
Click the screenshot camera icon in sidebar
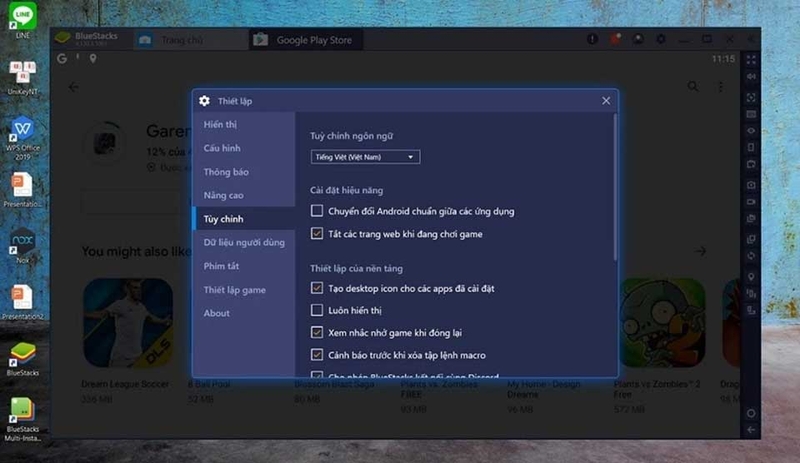point(751,185)
